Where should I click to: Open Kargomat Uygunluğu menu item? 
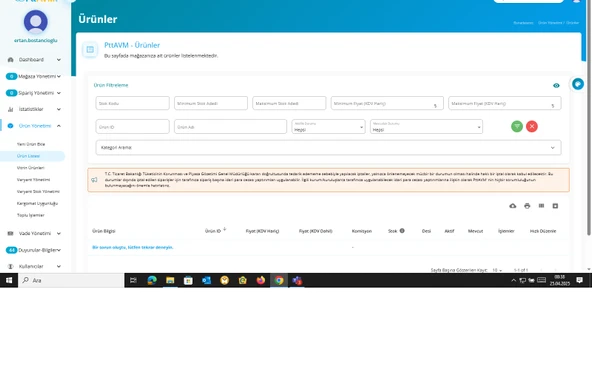point(37,203)
